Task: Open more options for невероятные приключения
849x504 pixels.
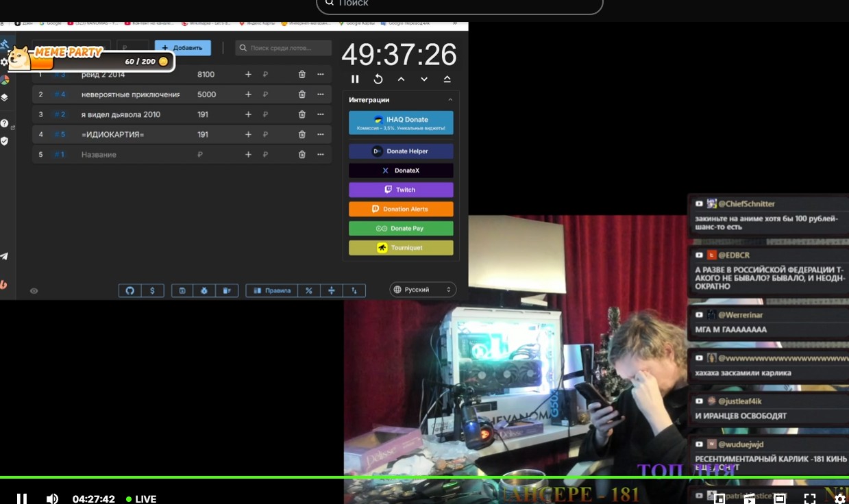Action: [320, 94]
